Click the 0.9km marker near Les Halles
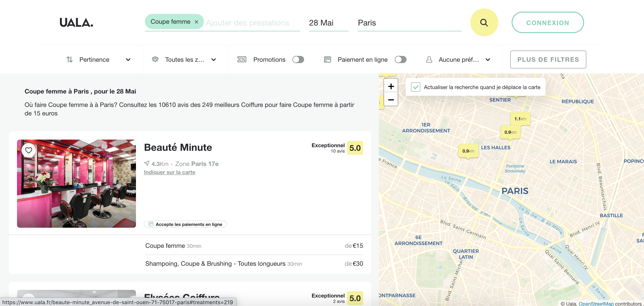The image size is (644, 306). [468, 151]
